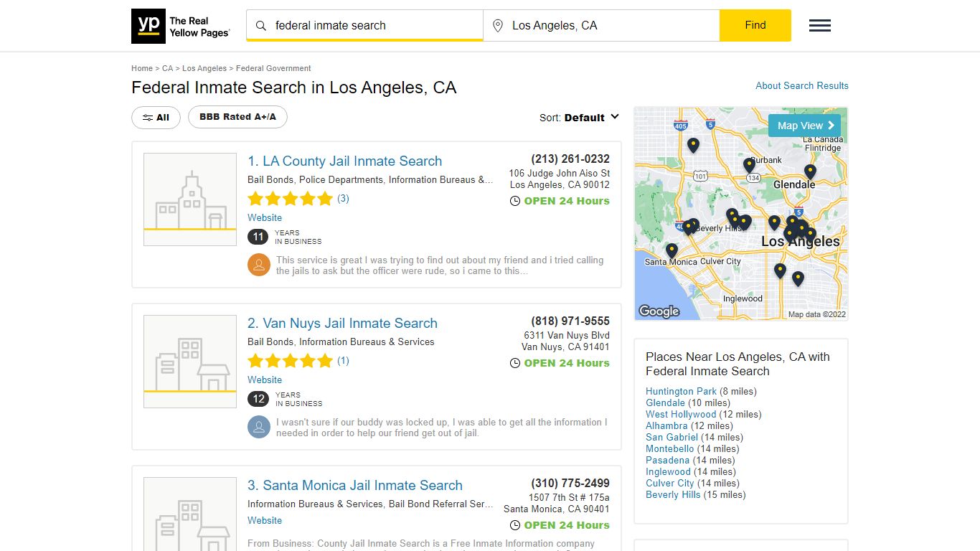This screenshot has height=551, width=980.
Task: Click the Google logo on the map
Action: 659,311
